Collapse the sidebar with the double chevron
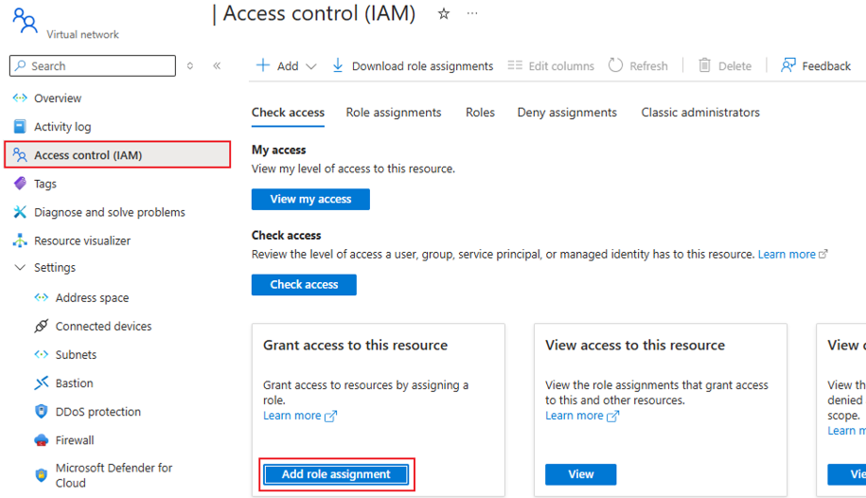Screen dimensions: 866x498 pyautogui.click(x=217, y=66)
